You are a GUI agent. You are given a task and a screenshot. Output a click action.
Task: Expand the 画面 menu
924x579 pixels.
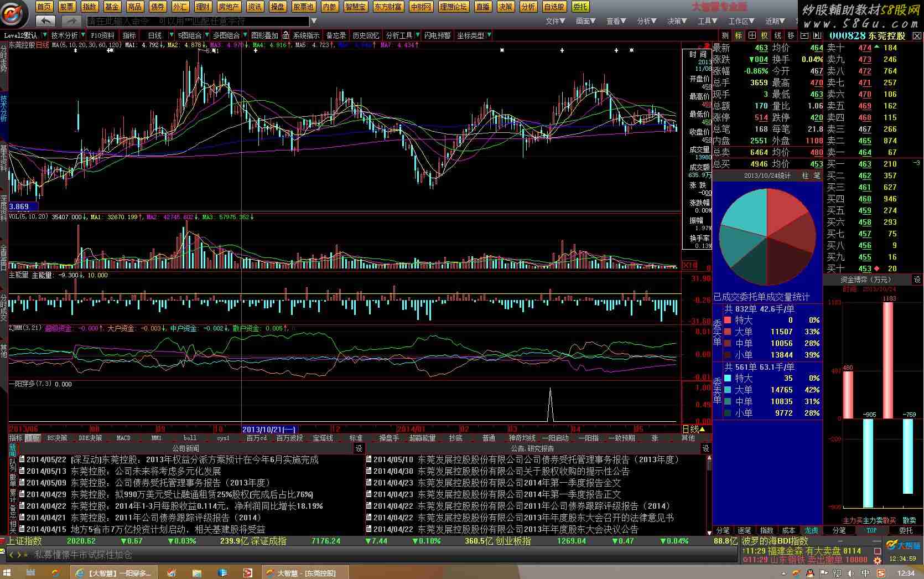585,21
